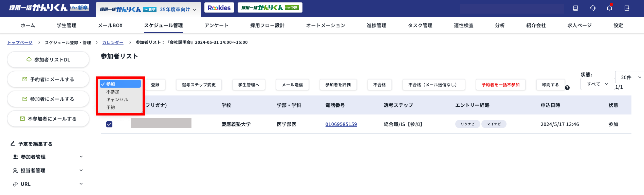Viewport: 644px width, 195px height.
Task: Click the 申込日時 column header
Action: click(x=550, y=105)
